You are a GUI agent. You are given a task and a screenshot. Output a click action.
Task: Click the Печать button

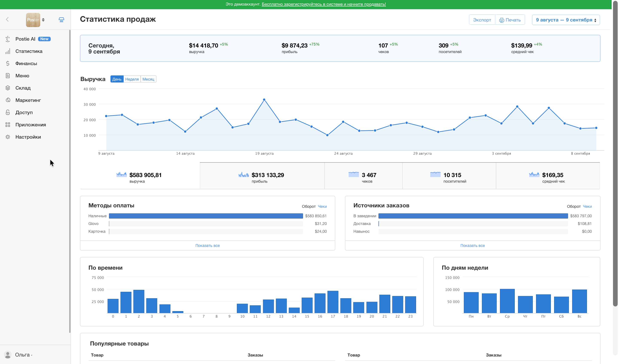pos(510,20)
